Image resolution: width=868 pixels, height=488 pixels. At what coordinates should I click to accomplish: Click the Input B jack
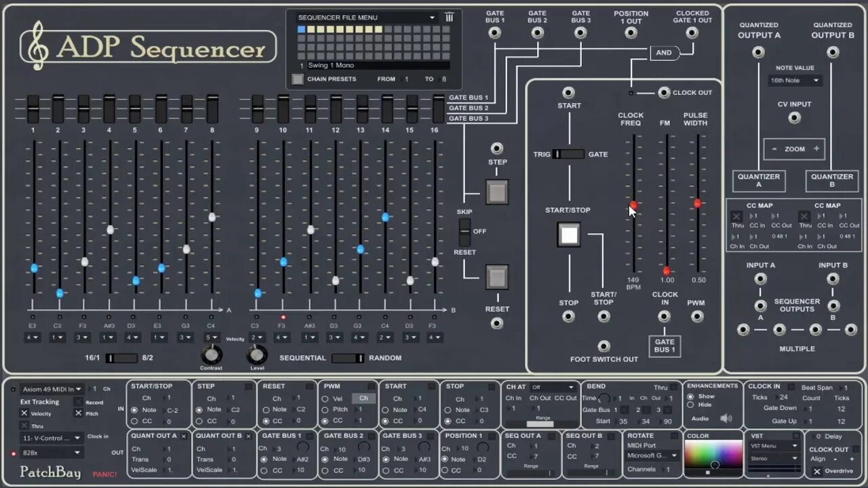click(833, 279)
